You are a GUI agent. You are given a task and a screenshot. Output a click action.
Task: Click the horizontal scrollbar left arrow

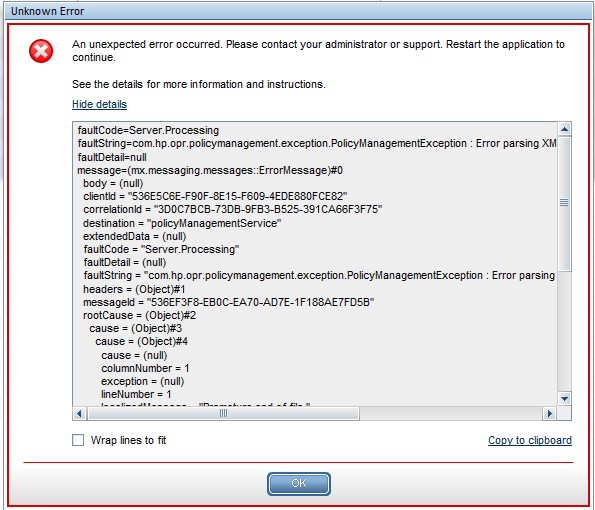pyautogui.click(x=79, y=413)
